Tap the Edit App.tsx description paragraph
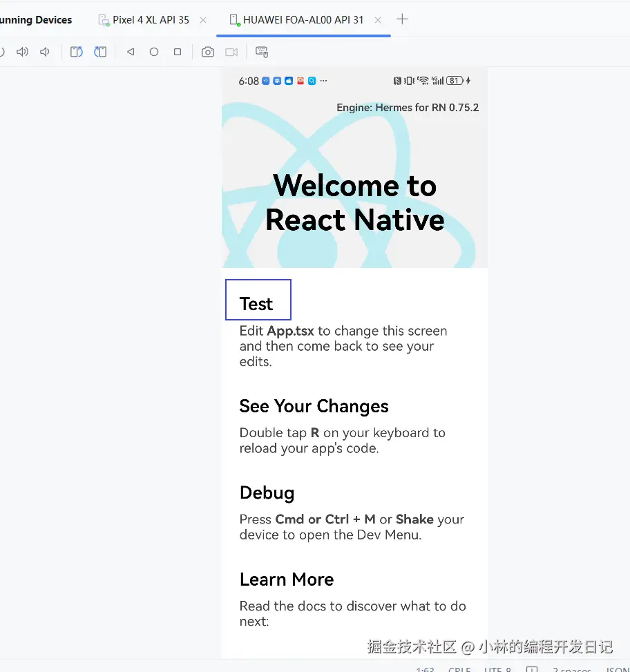Image resolution: width=630 pixels, height=672 pixels. (x=343, y=346)
